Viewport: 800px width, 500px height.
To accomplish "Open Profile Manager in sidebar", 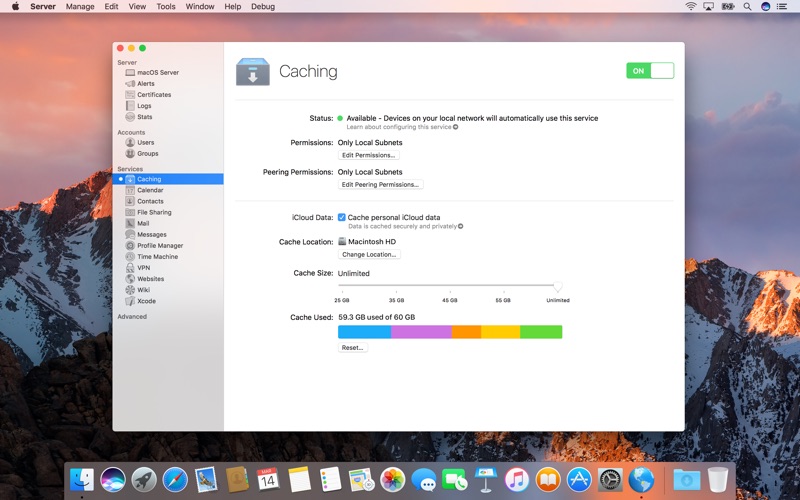I will tap(160, 246).
